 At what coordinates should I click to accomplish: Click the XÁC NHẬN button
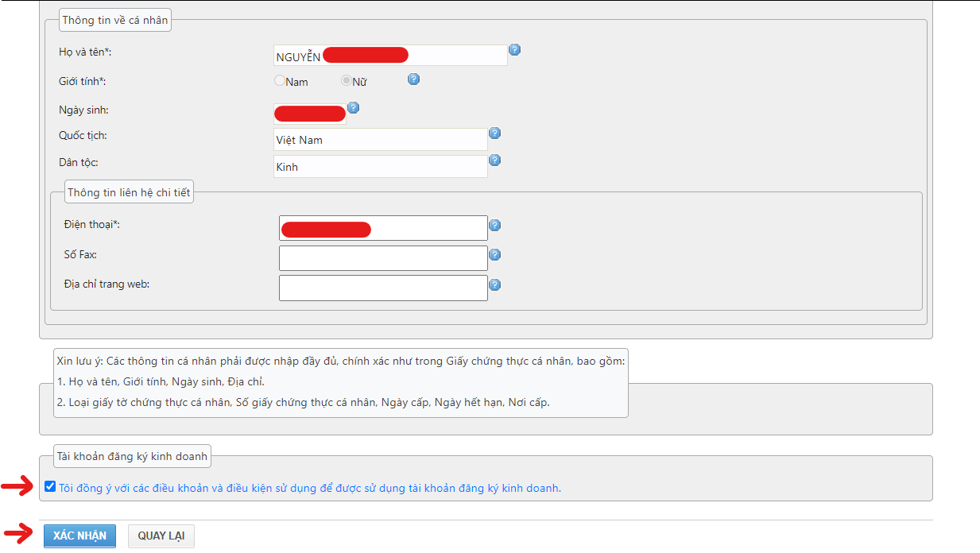tap(79, 536)
